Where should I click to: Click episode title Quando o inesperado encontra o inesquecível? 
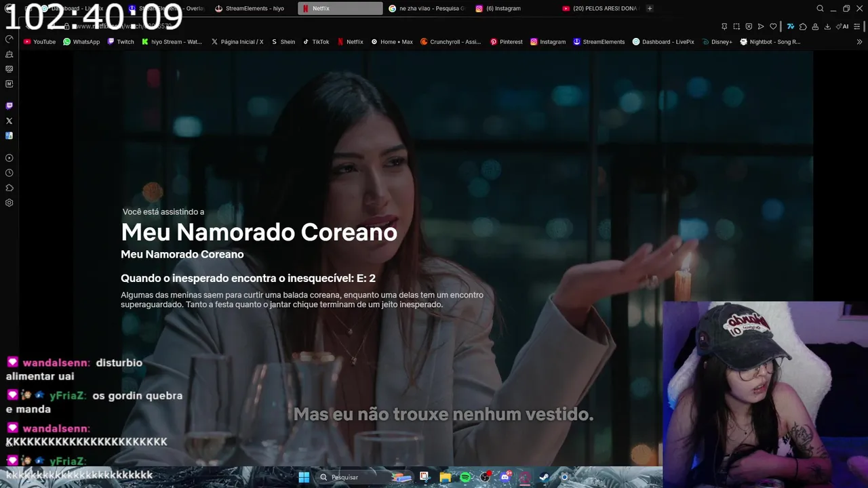click(248, 278)
